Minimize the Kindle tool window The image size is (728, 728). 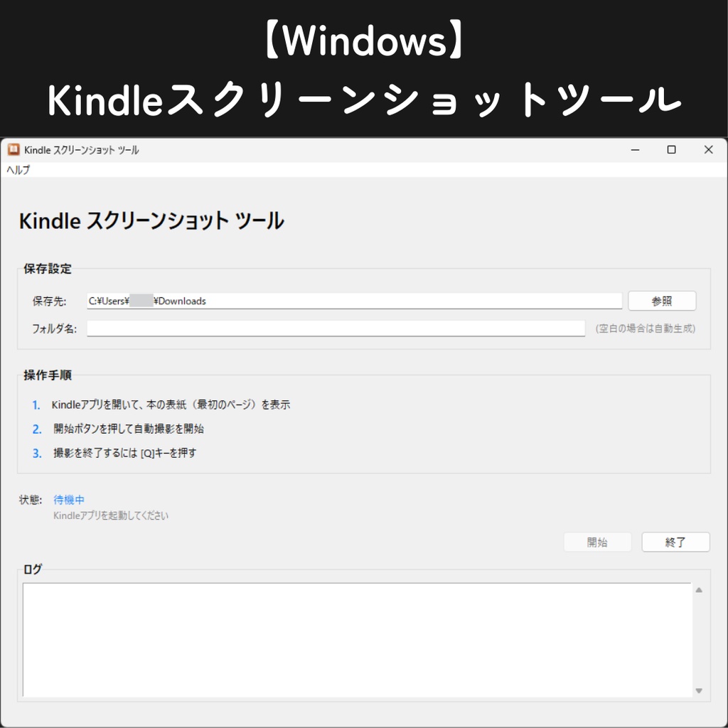(x=635, y=149)
